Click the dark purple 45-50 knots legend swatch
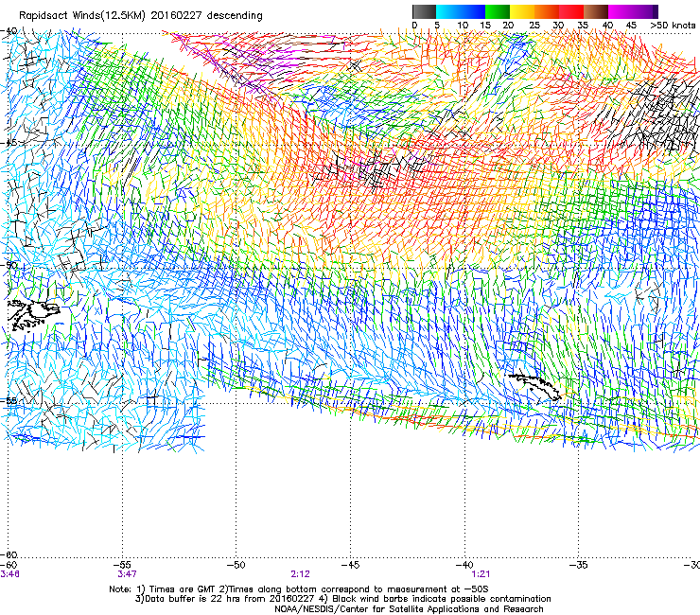This screenshot has width=700, height=615. click(x=645, y=11)
